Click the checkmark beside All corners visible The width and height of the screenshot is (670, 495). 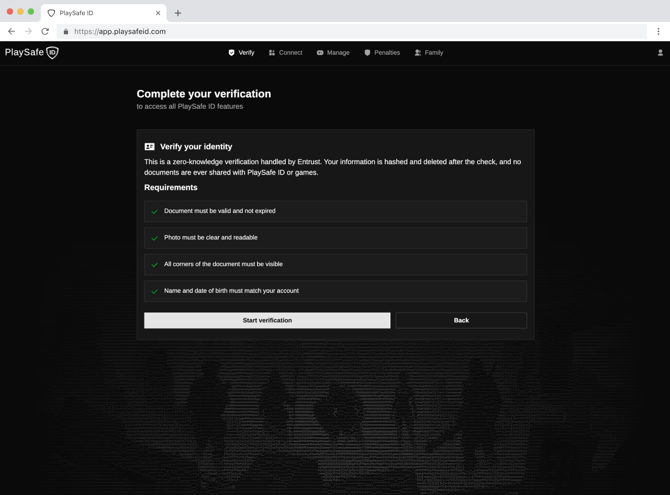(x=155, y=265)
